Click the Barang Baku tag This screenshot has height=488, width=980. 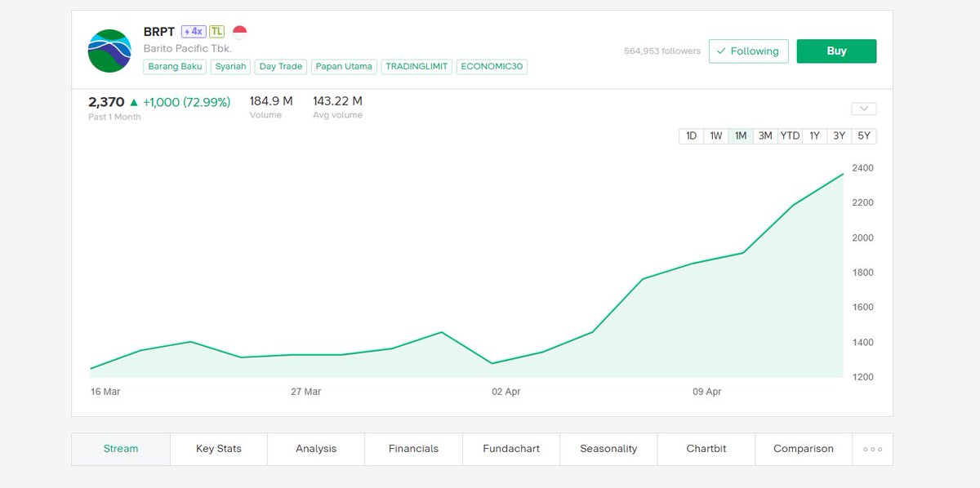(176, 67)
